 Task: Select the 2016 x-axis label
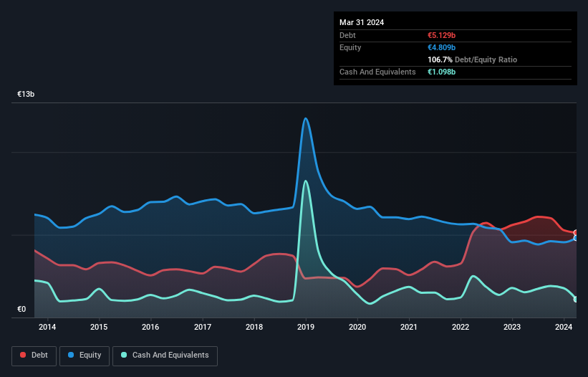coord(150,327)
